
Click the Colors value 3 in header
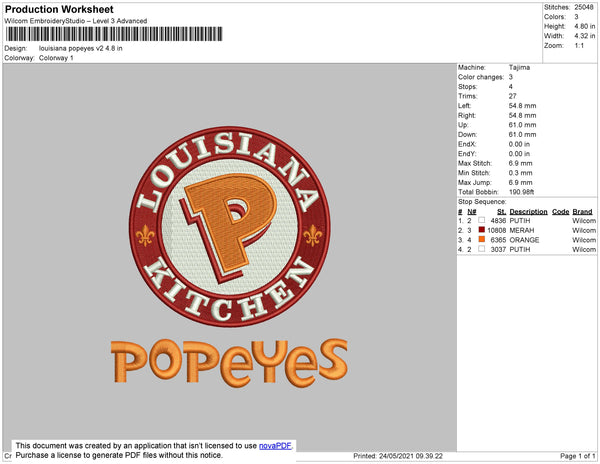point(576,17)
